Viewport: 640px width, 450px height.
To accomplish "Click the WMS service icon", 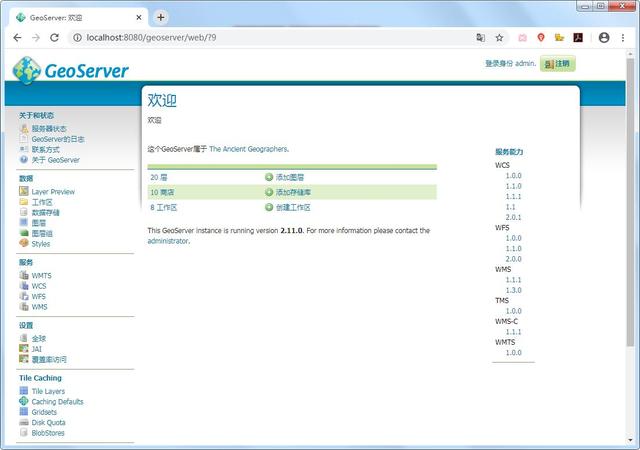I will pos(24,306).
